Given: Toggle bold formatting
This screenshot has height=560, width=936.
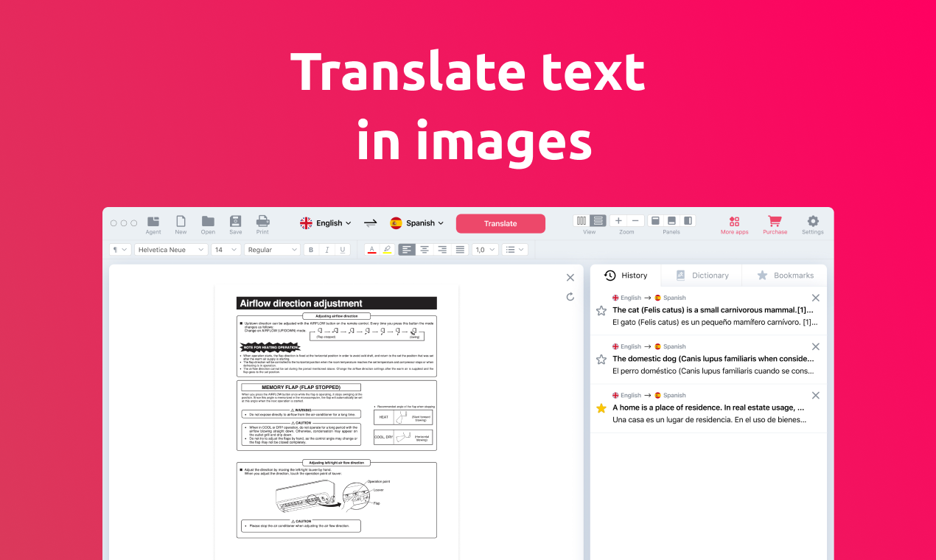Looking at the screenshot, I should (310, 249).
